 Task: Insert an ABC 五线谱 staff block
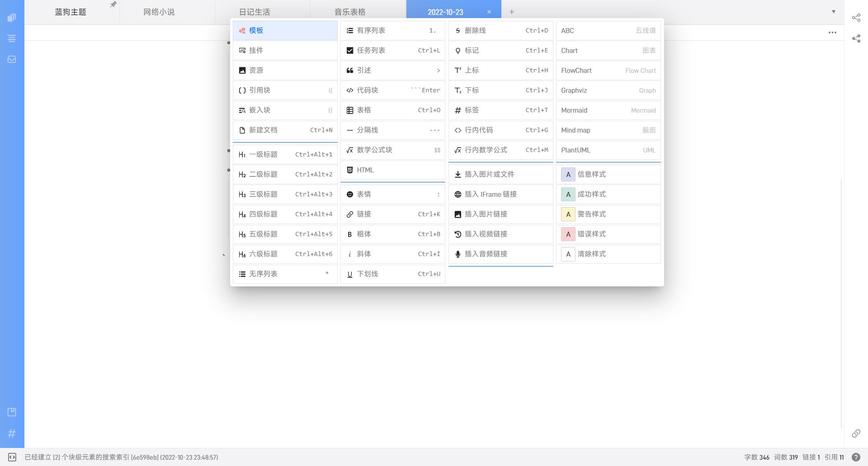pyautogui.click(x=609, y=30)
